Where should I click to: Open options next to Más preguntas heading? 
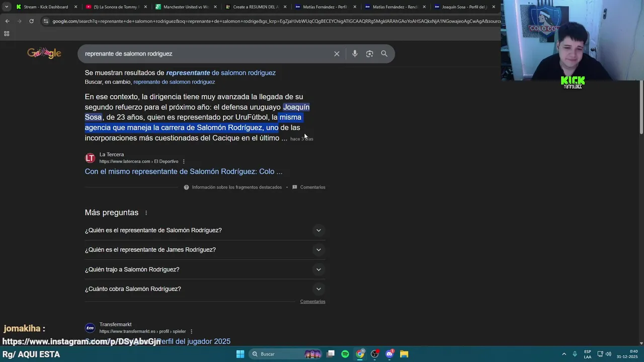tap(146, 213)
